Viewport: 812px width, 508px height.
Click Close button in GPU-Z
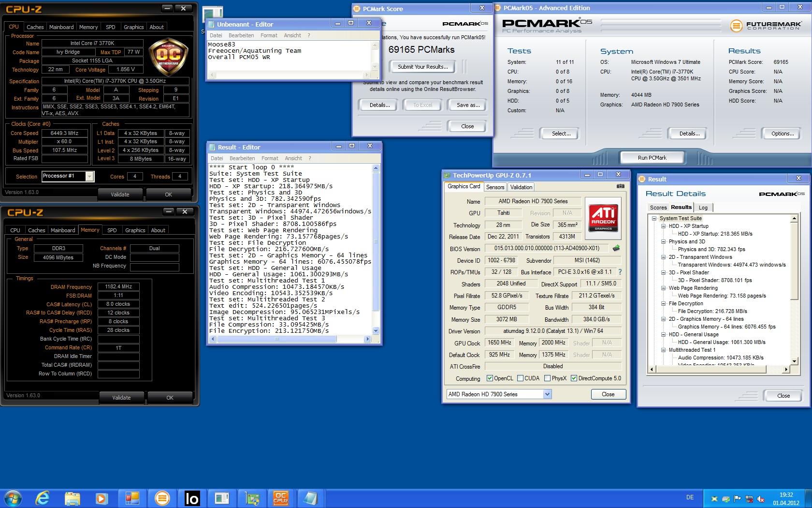608,394
